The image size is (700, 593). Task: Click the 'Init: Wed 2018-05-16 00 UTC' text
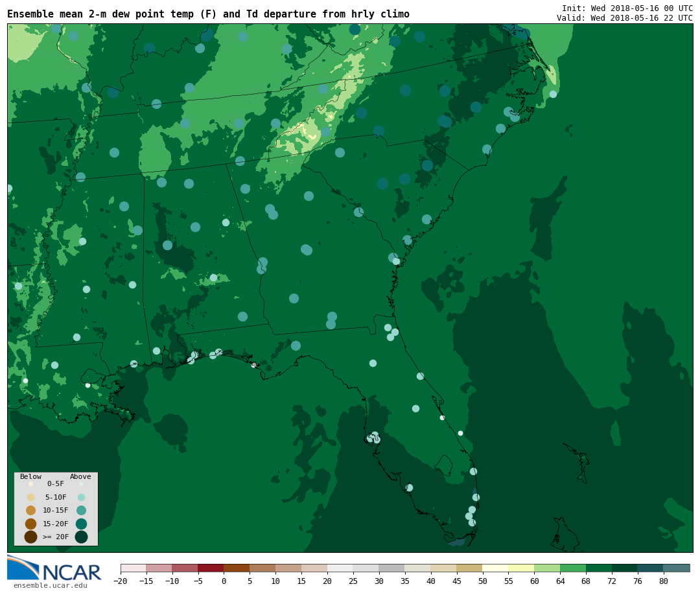(x=627, y=8)
